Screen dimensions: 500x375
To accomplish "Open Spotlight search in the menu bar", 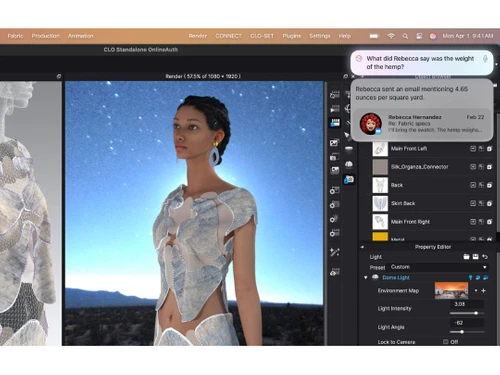I will point(405,36).
